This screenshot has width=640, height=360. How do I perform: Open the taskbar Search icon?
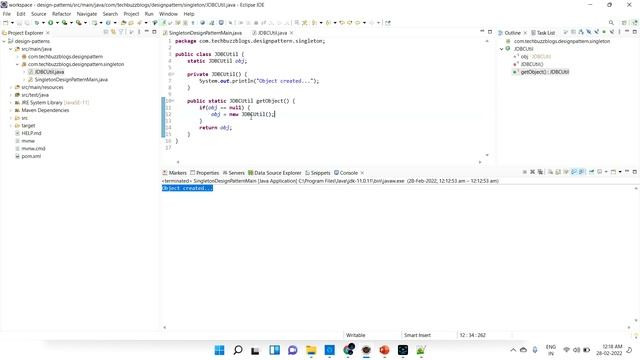coord(238,350)
